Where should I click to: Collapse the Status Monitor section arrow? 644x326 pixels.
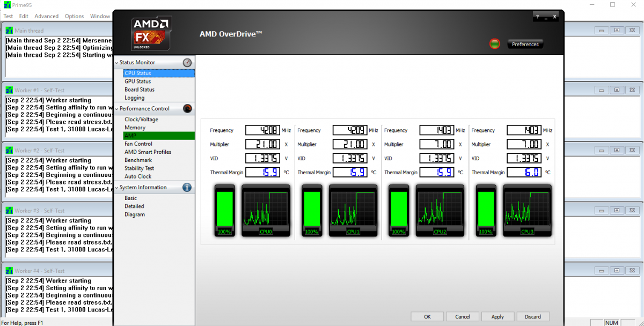[116, 63]
